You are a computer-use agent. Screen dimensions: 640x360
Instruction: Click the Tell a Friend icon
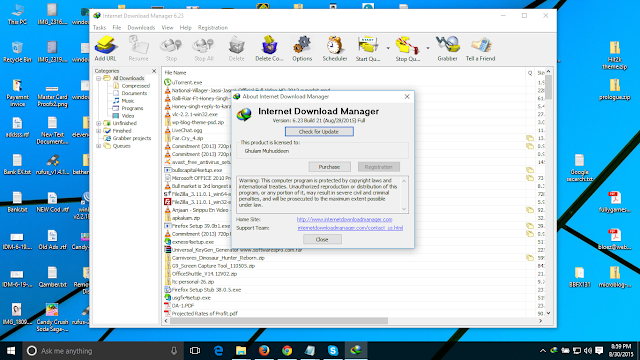[x=480, y=49]
